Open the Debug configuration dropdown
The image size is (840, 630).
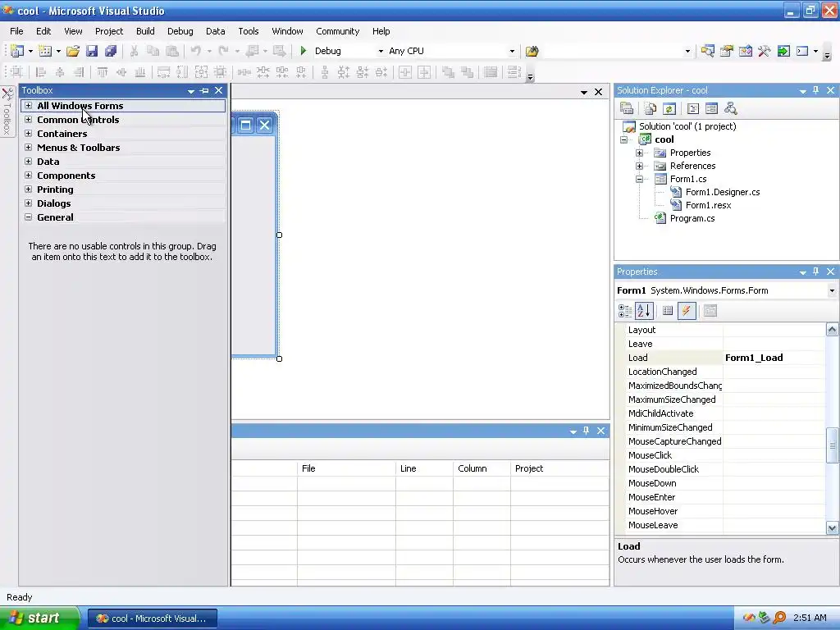[381, 51]
